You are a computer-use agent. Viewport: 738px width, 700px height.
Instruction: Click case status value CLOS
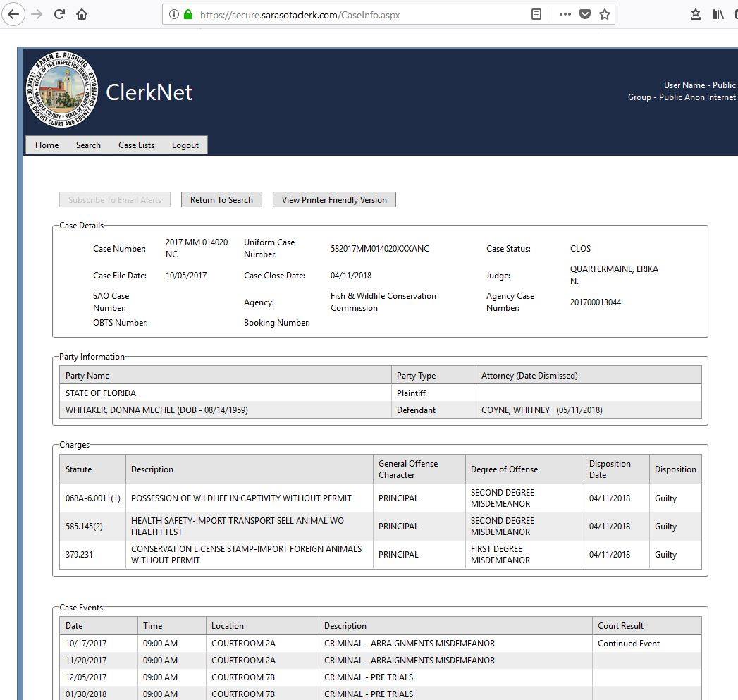(580, 249)
